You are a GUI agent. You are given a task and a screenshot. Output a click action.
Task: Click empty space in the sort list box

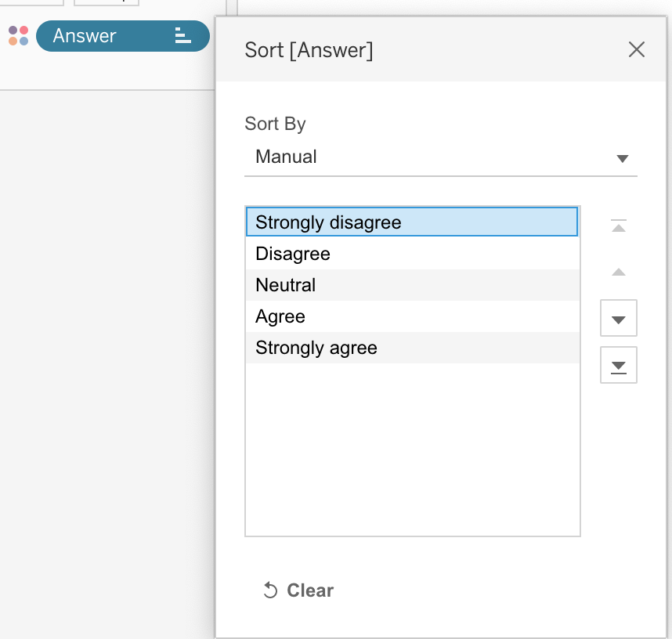tap(412, 454)
